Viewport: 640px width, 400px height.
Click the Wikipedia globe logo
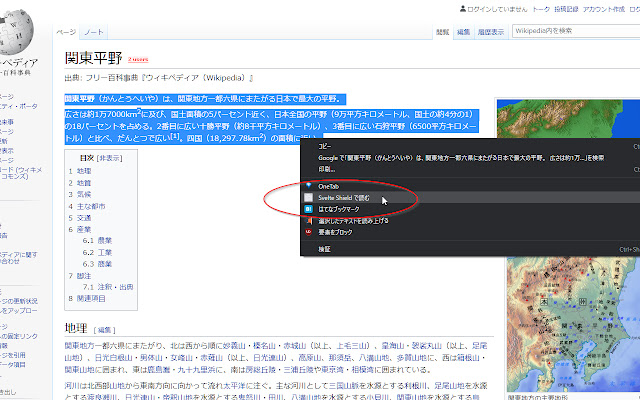point(16,31)
